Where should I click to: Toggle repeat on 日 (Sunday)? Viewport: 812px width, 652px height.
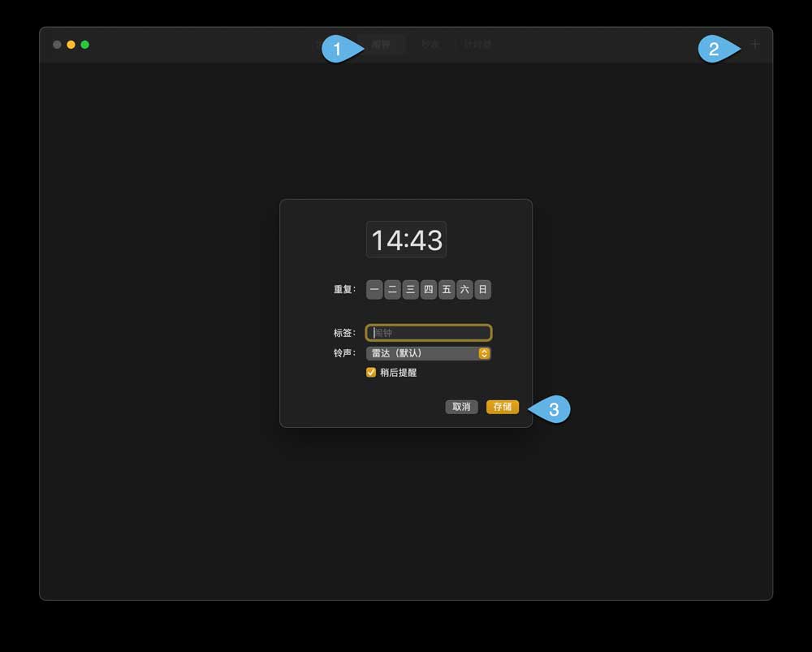coord(482,290)
